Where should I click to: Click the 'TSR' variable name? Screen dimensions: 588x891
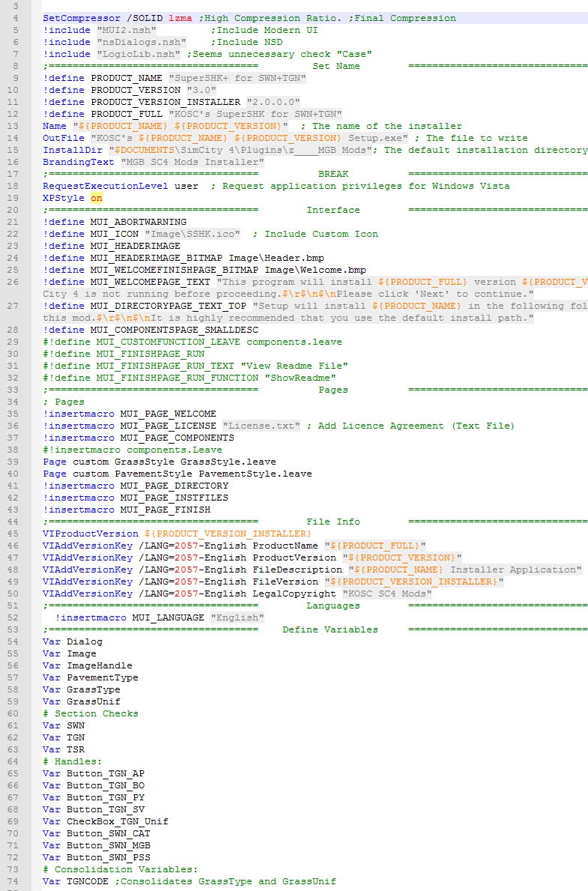point(76,749)
